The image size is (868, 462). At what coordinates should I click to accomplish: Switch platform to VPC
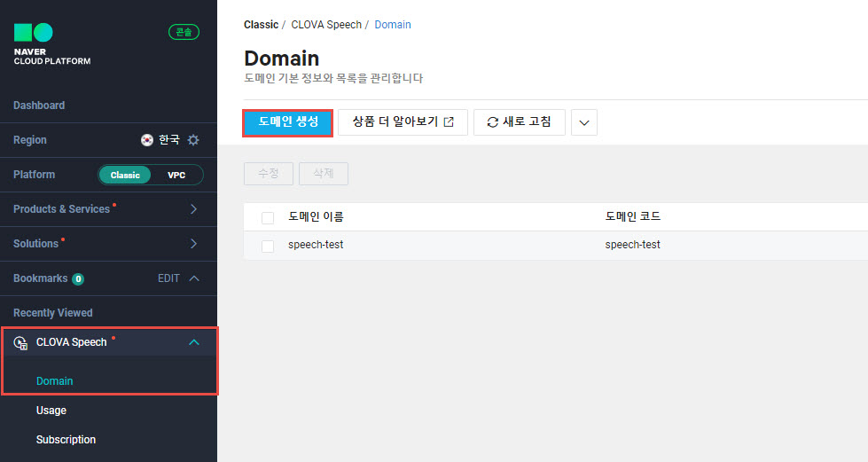(x=176, y=175)
